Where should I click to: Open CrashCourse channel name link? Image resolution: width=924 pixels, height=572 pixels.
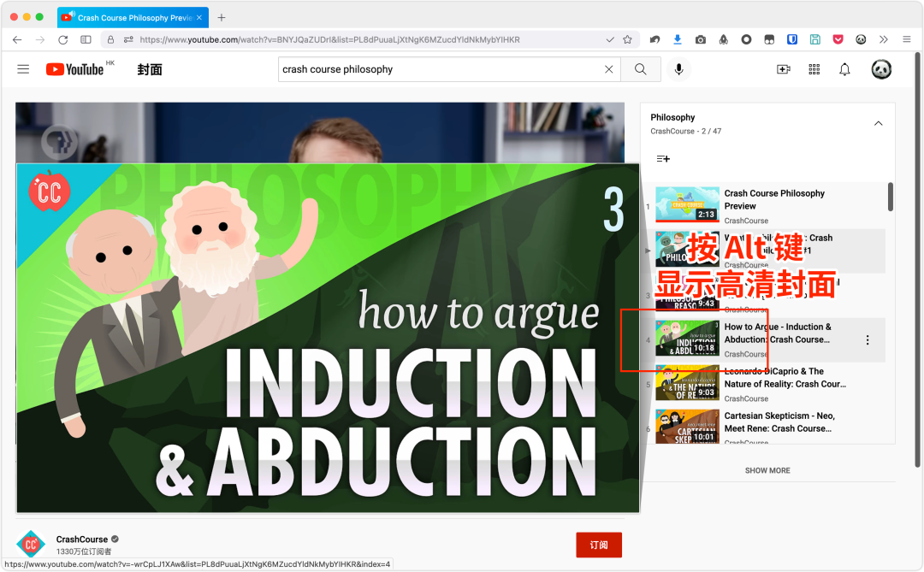pos(82,539)
